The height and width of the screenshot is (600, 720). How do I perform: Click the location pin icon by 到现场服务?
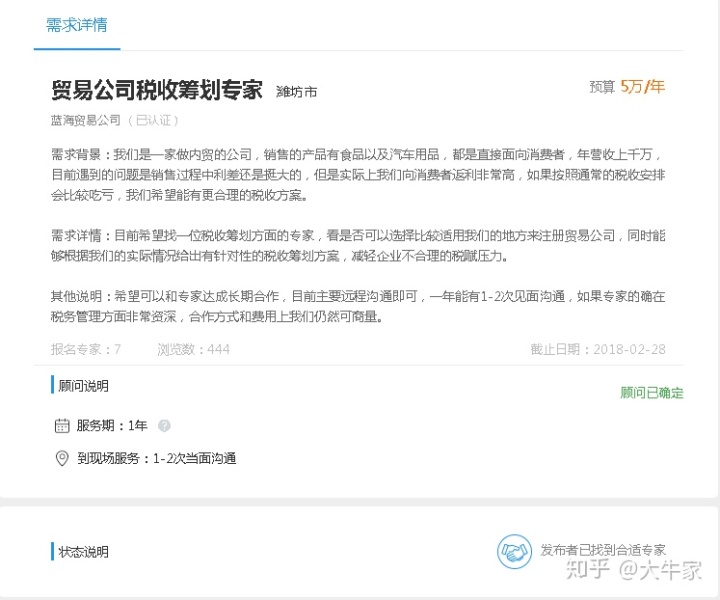(x=62, y=458)
